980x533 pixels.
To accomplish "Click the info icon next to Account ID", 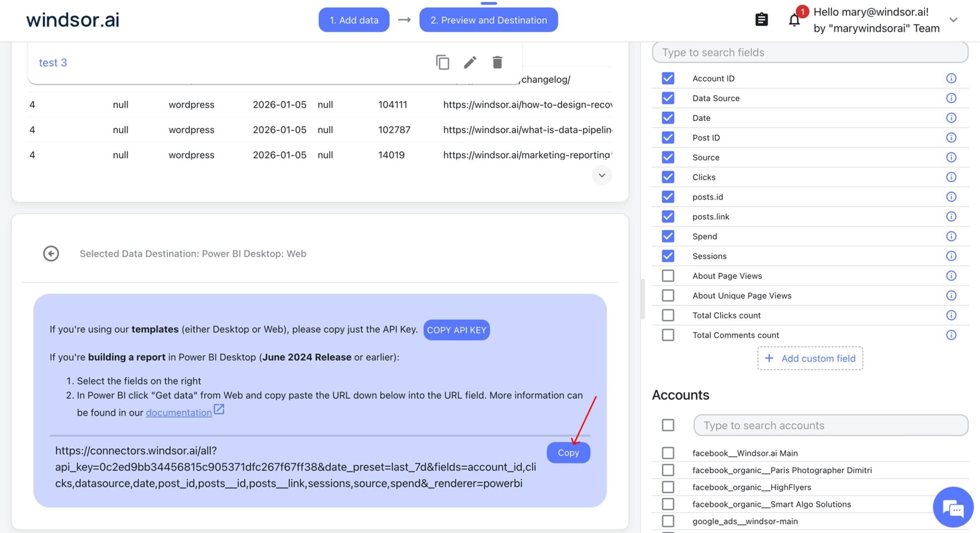I will tap(951, 78).
